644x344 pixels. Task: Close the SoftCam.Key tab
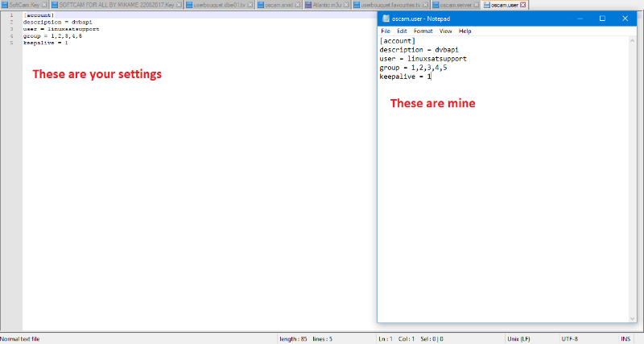44,5
